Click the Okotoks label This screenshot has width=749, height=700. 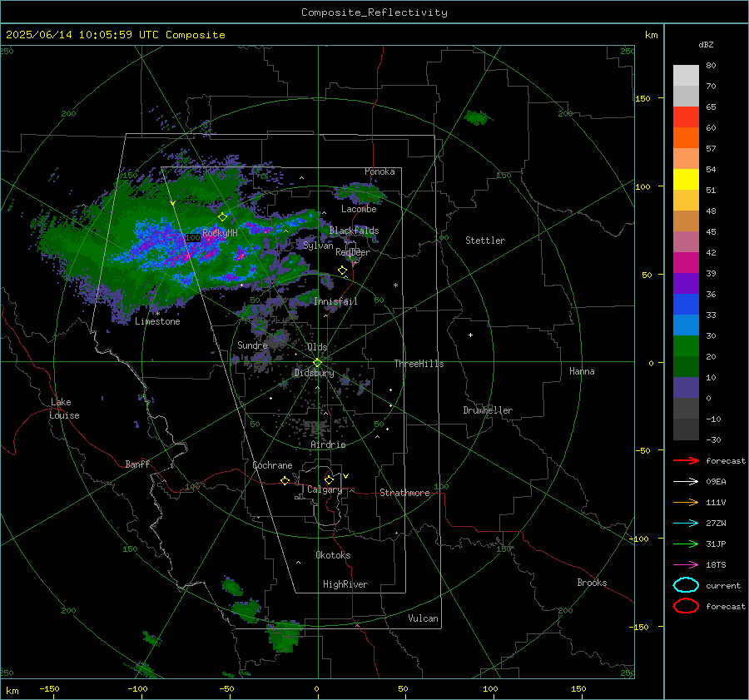(x=333, y=555)
